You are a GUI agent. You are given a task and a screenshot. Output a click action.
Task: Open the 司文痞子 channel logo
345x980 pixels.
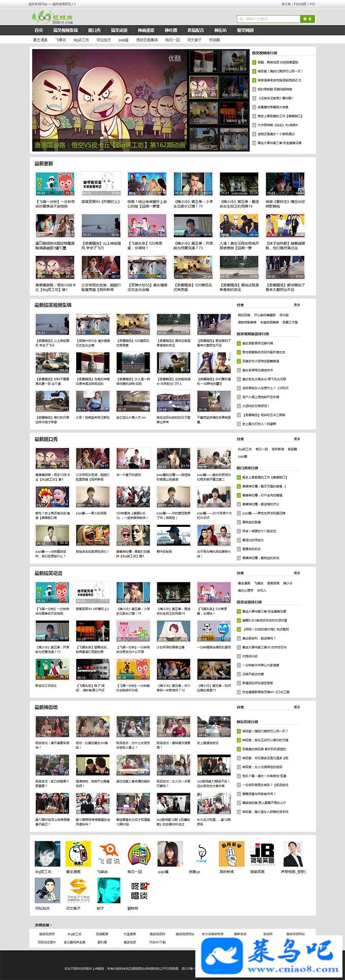pyautogui.click(x=78, y=890)
